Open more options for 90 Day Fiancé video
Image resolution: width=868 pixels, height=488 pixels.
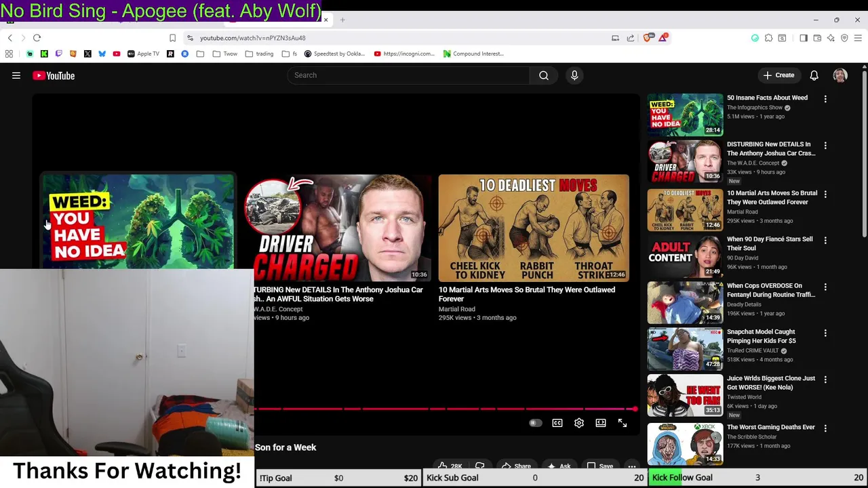coord(825,241)
